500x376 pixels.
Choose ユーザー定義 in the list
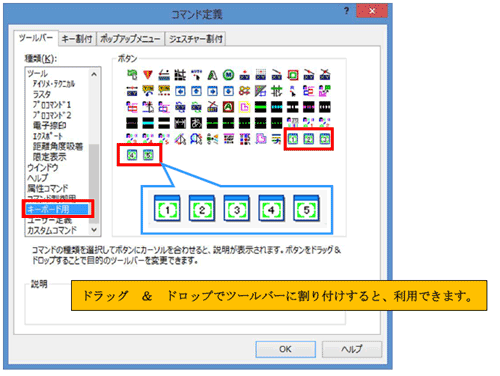tap(49, 220)
